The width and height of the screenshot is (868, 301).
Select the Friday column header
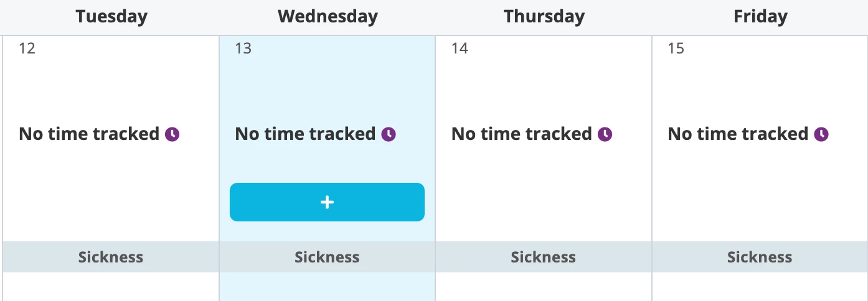(760, 17)
